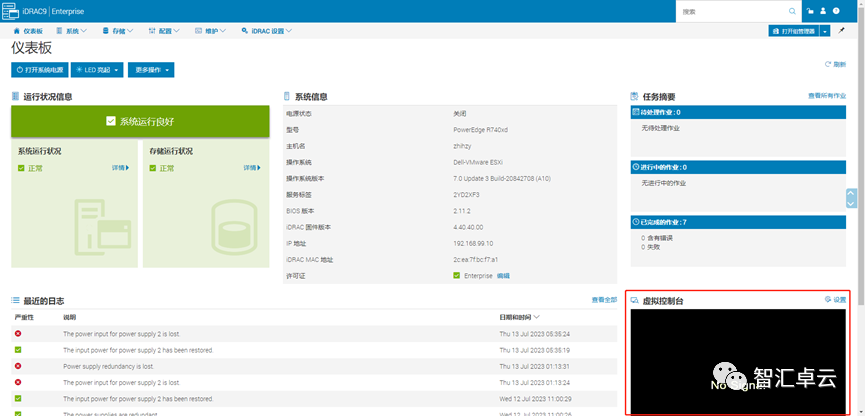Viewport: 865px width, 416px height.
Task: Click the 待处理作业: 0 header bar
Action: 738,112
